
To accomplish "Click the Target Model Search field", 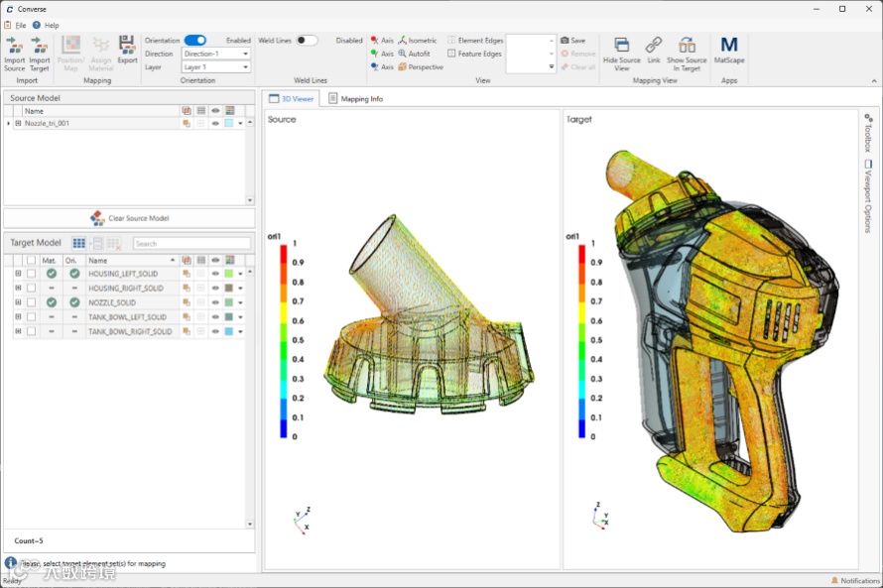I will (x=191, y=243).
